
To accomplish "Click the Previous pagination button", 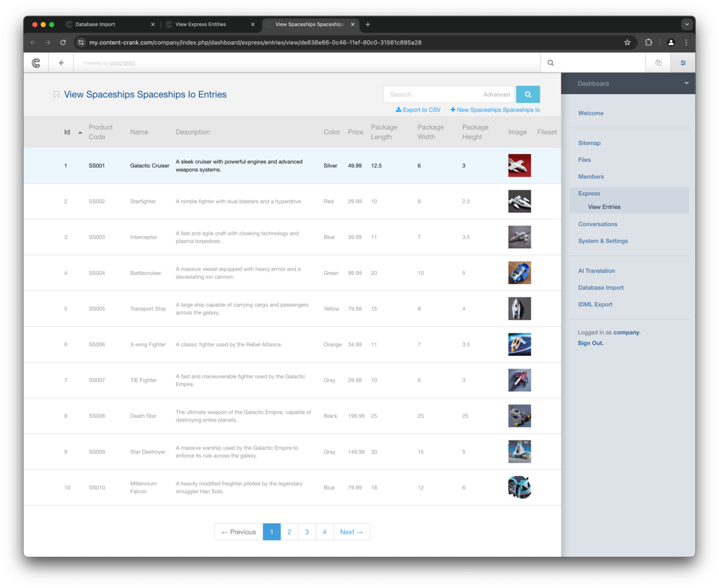I will pyautogui.click(x=238, y=532).
